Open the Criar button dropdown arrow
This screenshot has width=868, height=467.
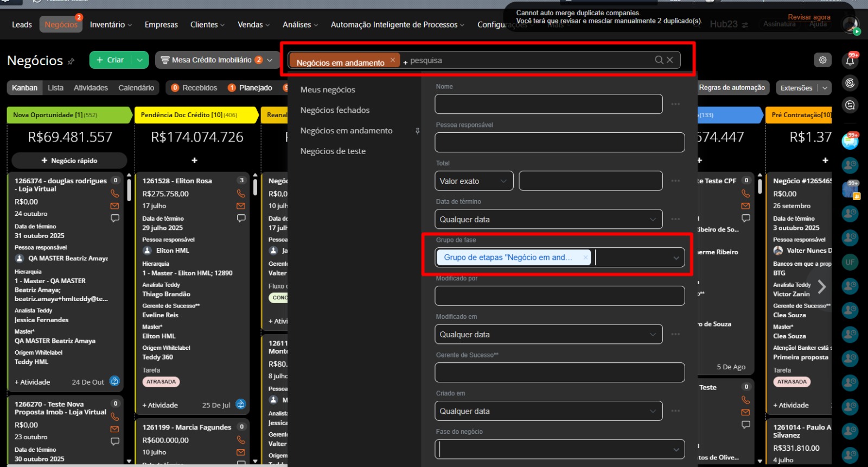click(x=140, y=60)
